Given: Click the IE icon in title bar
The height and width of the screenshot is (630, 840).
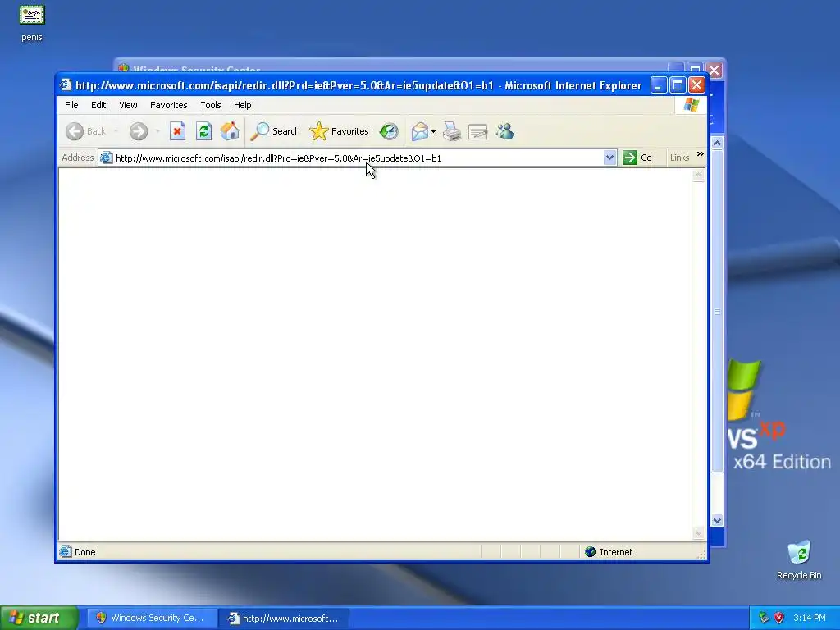Looking at the screenshot, I should pyautogui.click(x=66, y=85).
